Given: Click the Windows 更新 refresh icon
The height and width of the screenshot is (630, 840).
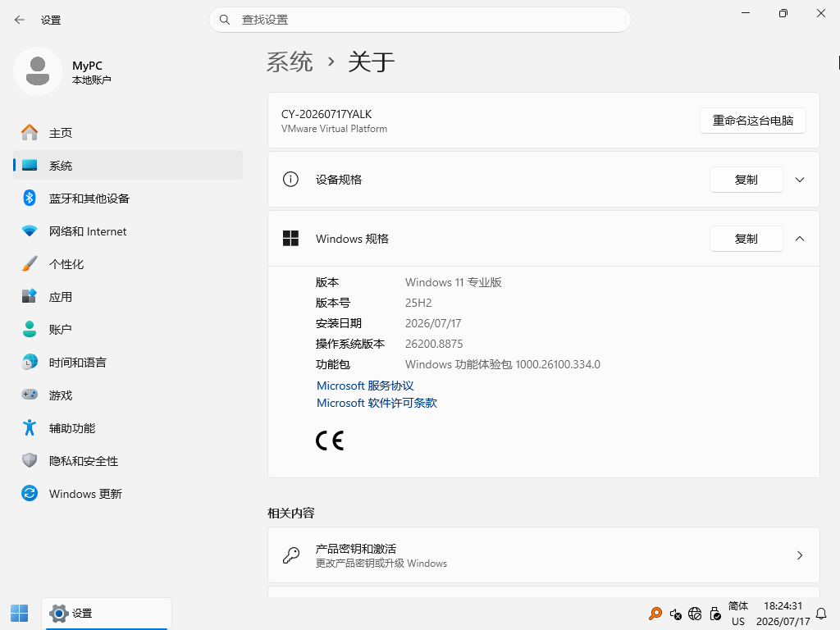Looking at the screenshot, I should point(30,493).
